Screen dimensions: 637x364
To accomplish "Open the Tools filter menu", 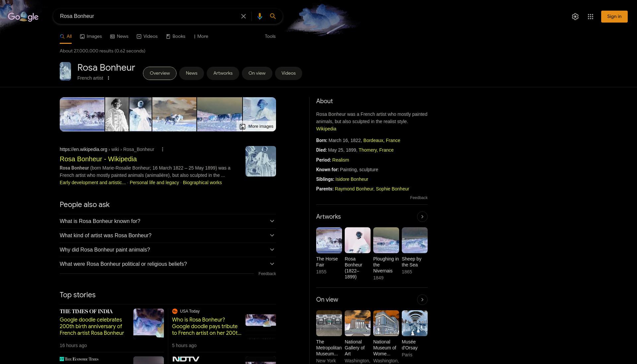I will pyautogui.click(x=270, y=36).
